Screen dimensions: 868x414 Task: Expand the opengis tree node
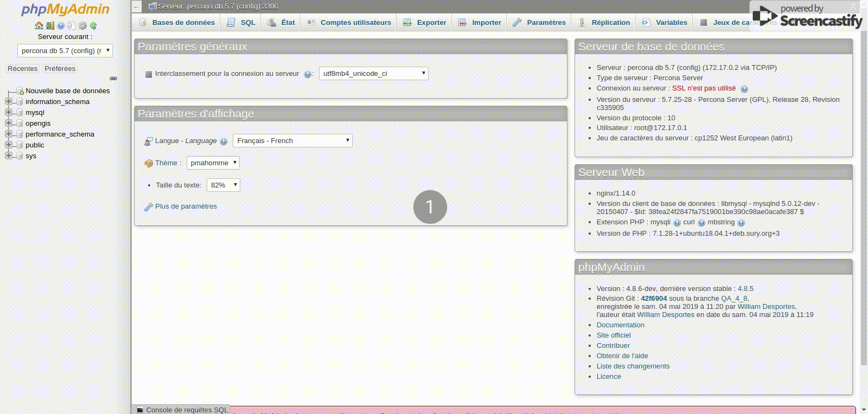(x=8, y=123)
